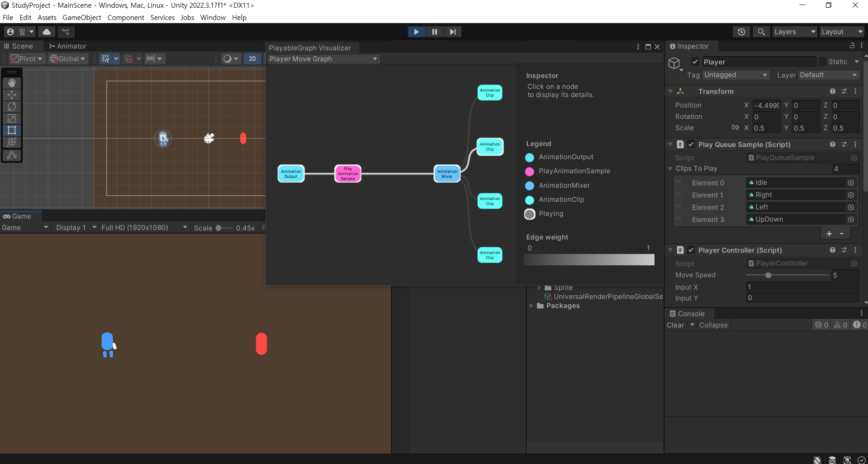Toggle Player GameObject active checkbox
868x464 pixels.
tap(695, 62)
